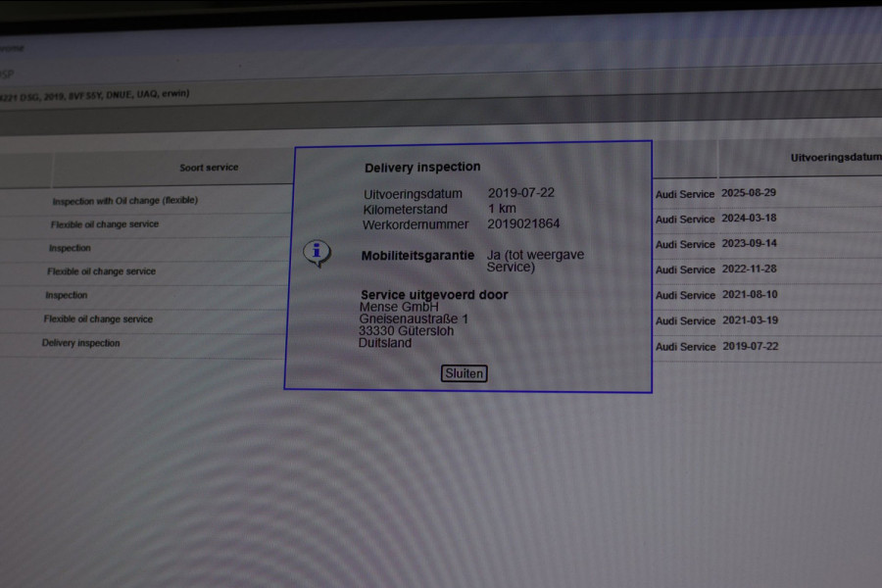Click 'Audi Service' in the 2021-08-10 row
Image resolution: width=882 pixels, height=588 pixels.
[685, 295]
